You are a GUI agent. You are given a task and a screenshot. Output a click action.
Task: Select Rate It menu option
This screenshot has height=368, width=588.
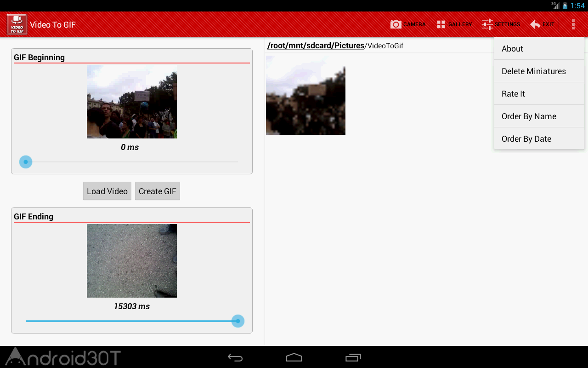pyautogui.click(x=539, y=94)
